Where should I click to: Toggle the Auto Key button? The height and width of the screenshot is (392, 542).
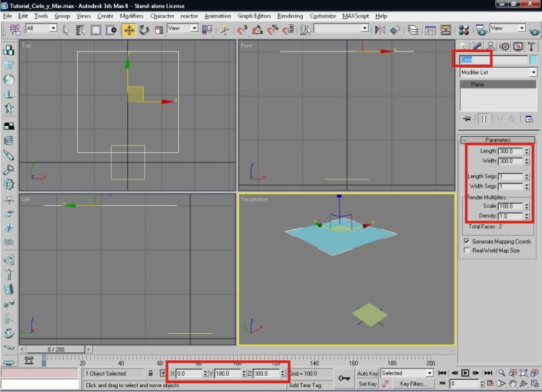click(367, 373)
